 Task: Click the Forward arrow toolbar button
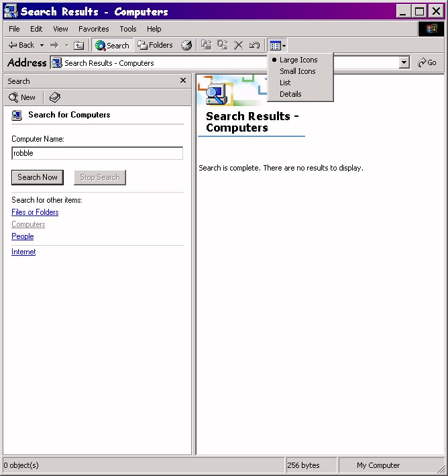coord(54,46)
